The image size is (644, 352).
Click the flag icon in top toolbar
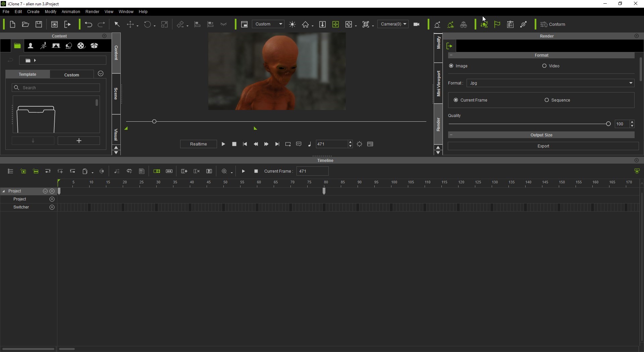pos(497,24)
